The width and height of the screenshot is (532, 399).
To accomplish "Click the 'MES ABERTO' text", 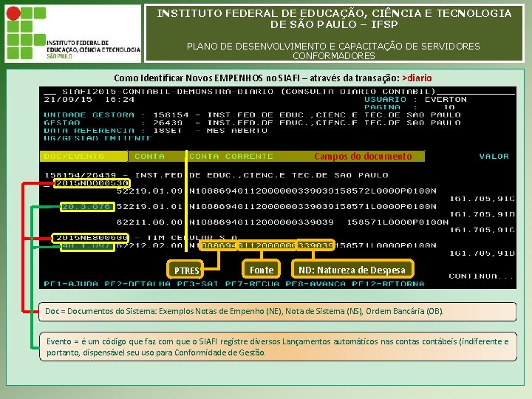I will coord(237,131).
